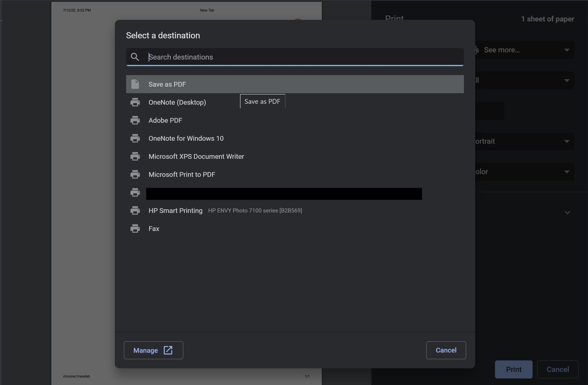Click the OneNote (Desktop) printer icon
This screenshot has width=588, height=385.
tap(135, 102)
